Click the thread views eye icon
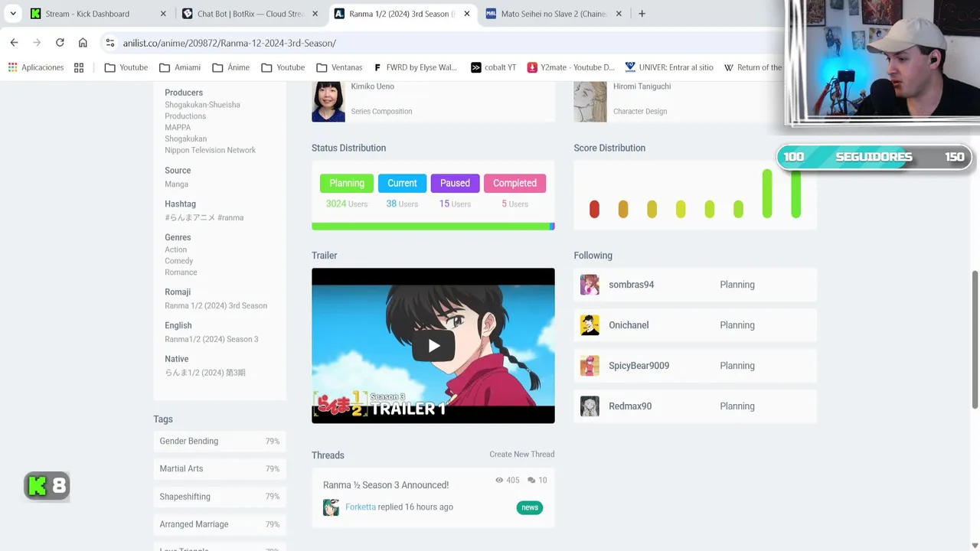Screen dimensions: 980x551 click(x=499, y=481)
